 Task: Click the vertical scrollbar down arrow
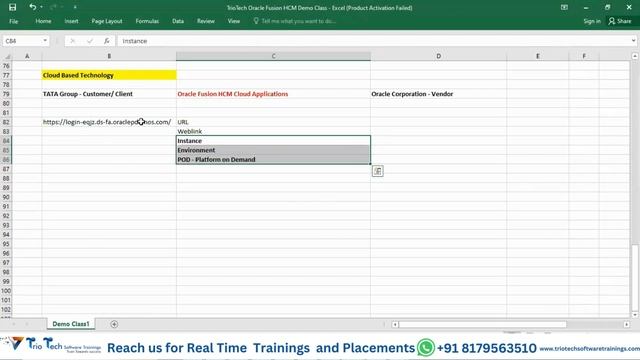click(x=635, y=315)
